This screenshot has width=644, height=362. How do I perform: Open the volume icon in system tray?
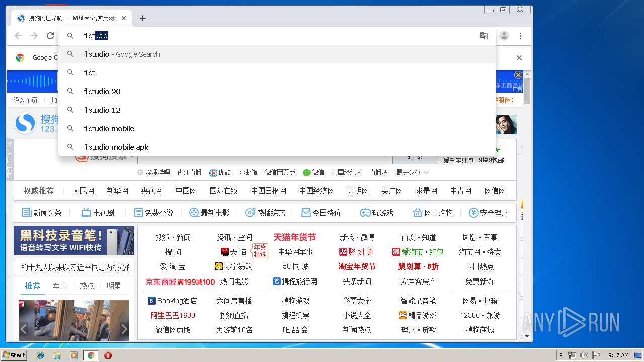pyautogui.click(x=584, y=355)
